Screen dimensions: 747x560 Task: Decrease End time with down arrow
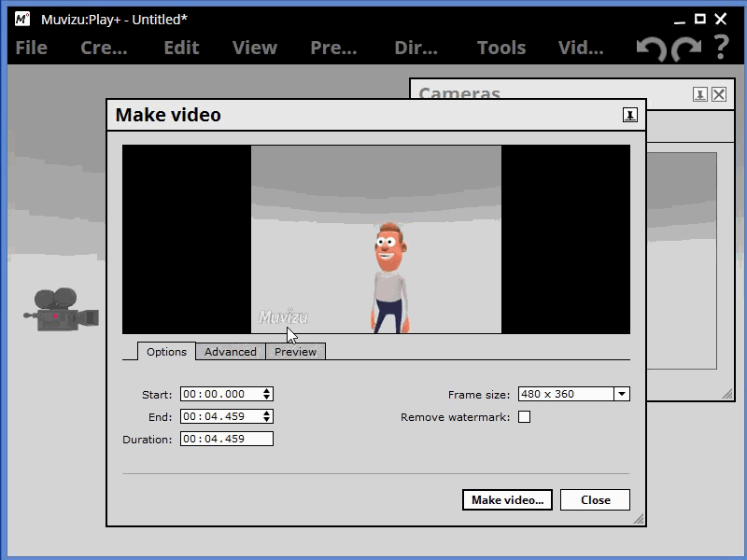pyautogui.click(x=267, y=419)
